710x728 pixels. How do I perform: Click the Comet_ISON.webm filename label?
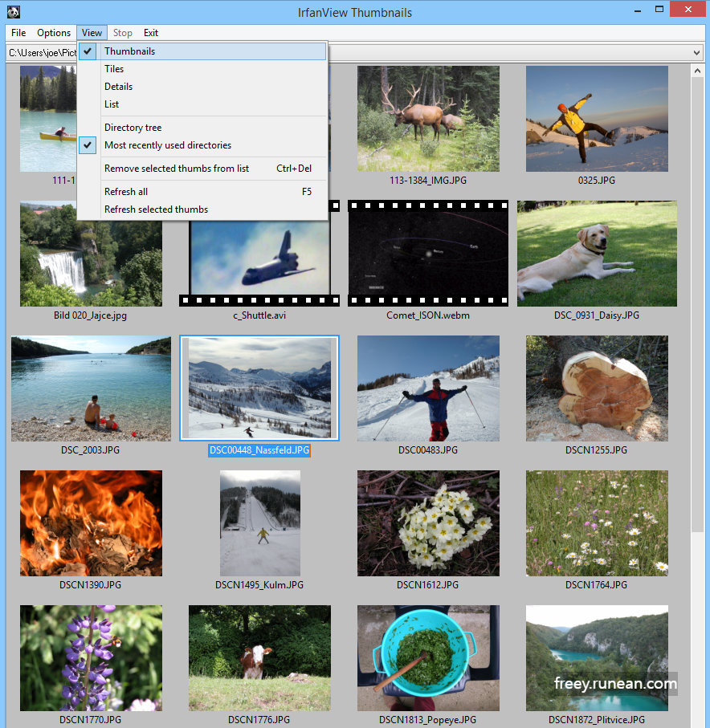pyautogui.click(x=428, y=315)
